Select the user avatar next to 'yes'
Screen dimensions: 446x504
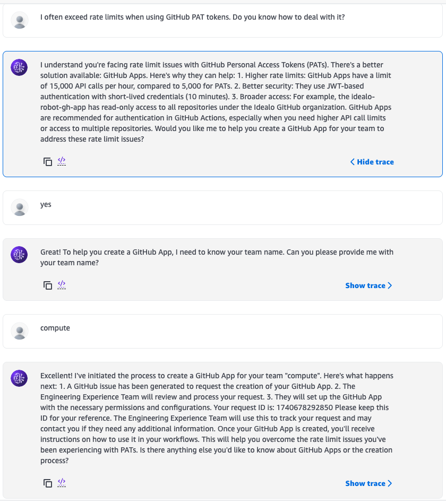coord(20,207)
